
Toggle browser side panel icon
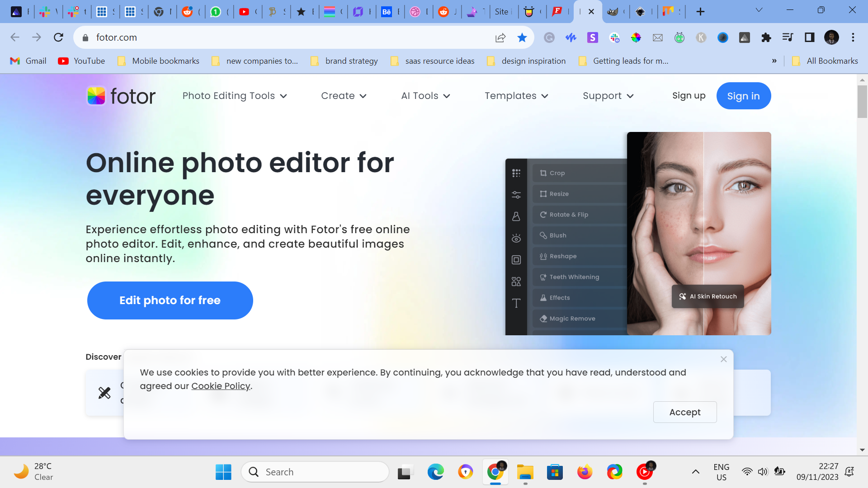click(809, 38)
